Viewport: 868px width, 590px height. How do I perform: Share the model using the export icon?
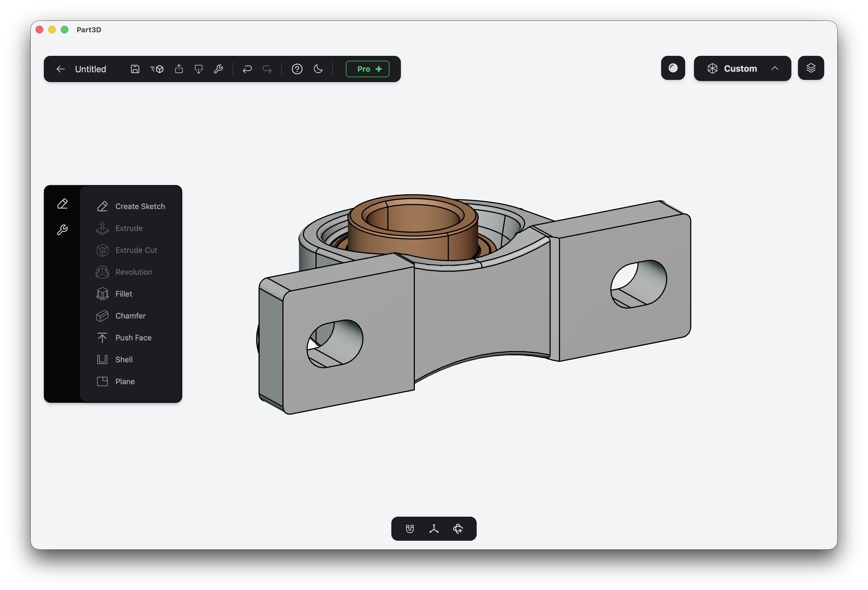coord(179,69)
